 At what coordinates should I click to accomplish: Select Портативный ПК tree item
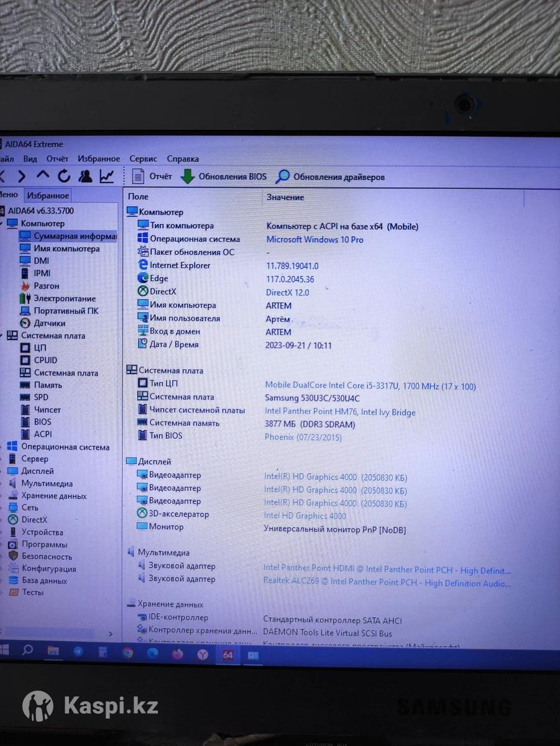point(59,311)
